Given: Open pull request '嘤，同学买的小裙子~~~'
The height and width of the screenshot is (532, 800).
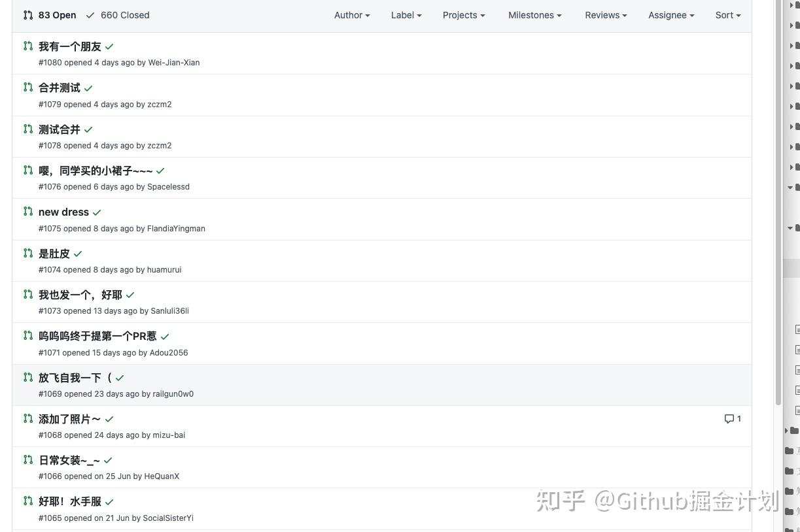Looking at the screenshot, I should click(x=96, y=171).
